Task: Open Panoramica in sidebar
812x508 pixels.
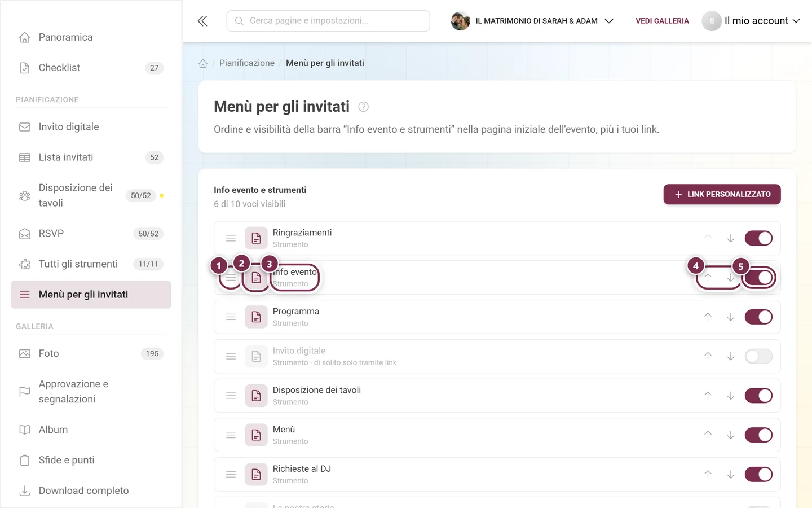Action: [91, 37]
